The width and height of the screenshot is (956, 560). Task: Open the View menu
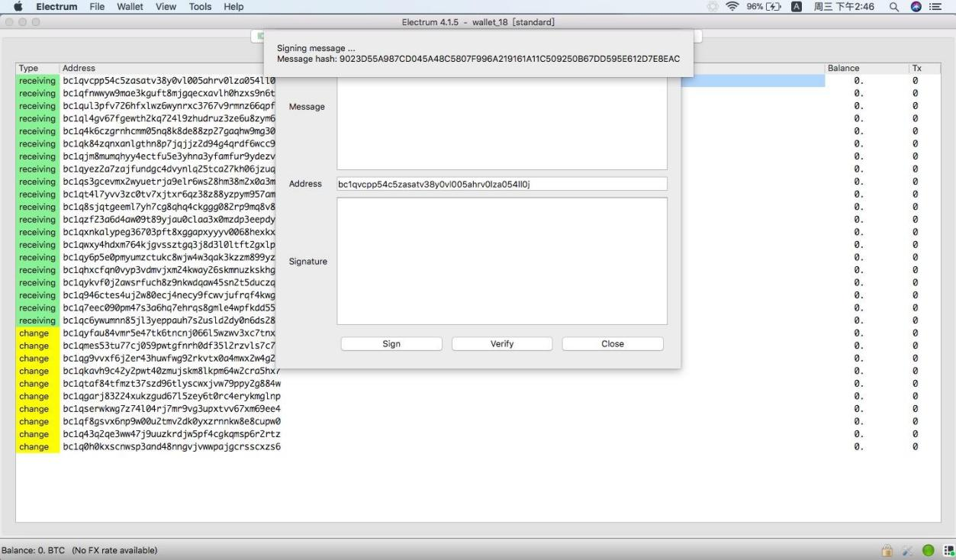pos(166,7)
